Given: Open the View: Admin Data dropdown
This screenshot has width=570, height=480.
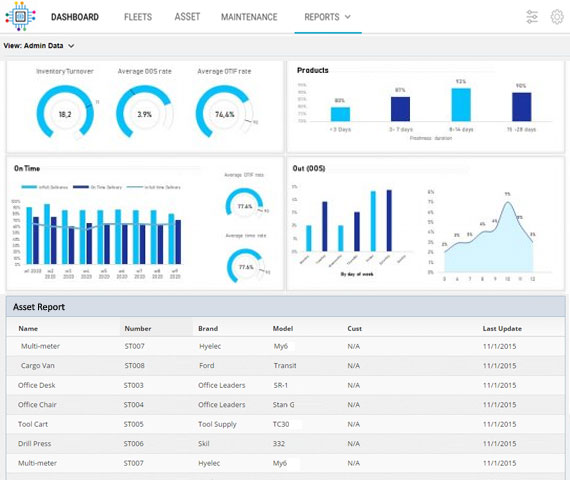Looking at the screenshot, I should tap(39, 46).
